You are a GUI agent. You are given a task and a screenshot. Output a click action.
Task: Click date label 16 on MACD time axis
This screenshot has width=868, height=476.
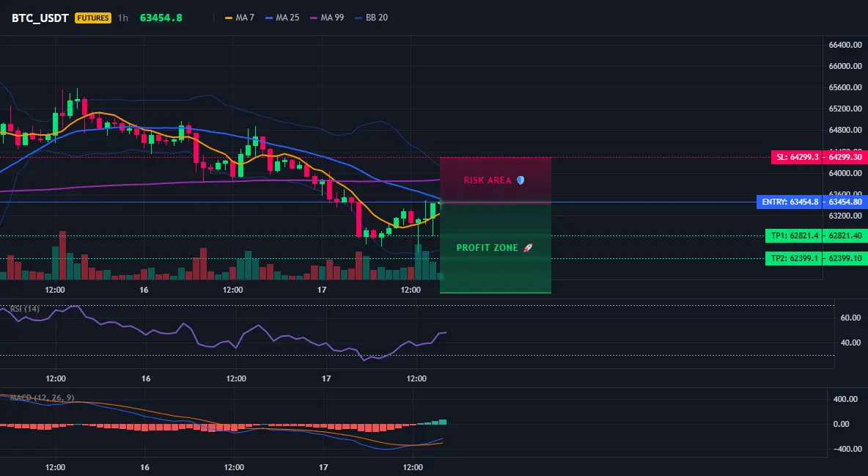click(x=144, y=467)
